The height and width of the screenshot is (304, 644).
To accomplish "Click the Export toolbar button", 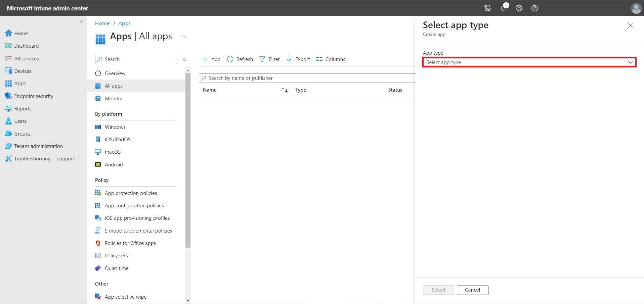I will (298, 59).
